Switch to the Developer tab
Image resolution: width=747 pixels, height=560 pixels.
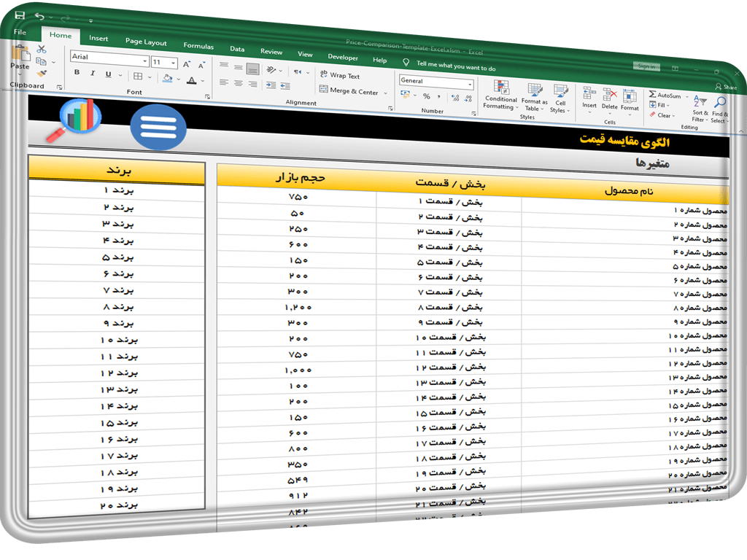tap(343, 57)
